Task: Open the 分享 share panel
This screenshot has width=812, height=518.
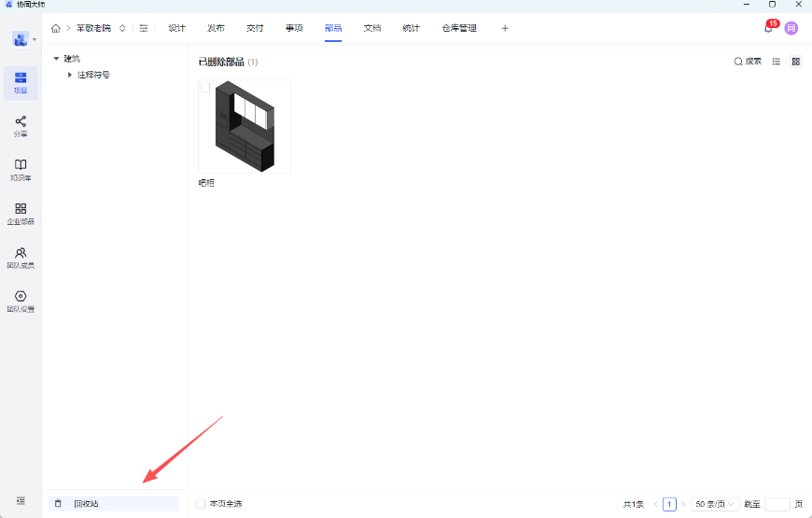Action: [x=21, y=126]
